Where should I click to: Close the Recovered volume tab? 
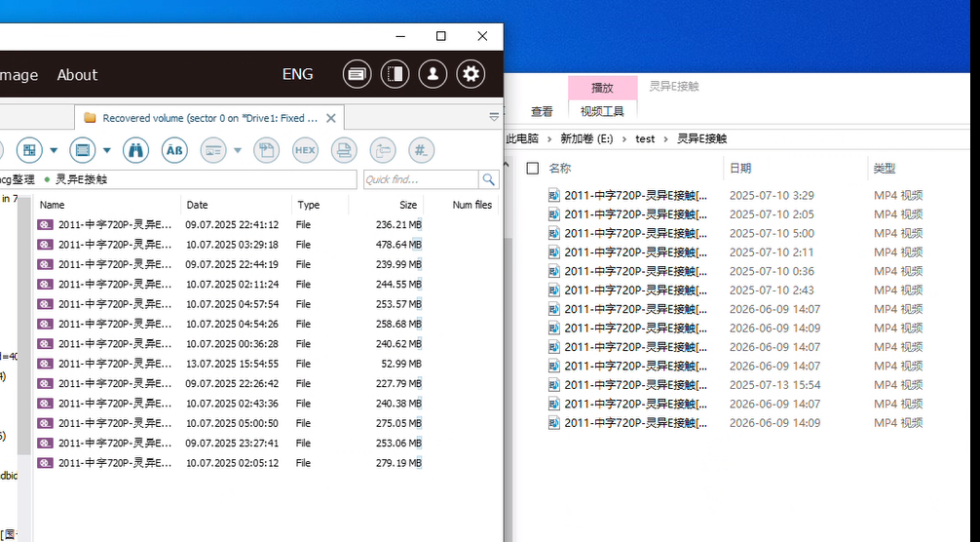pos(331,118)
